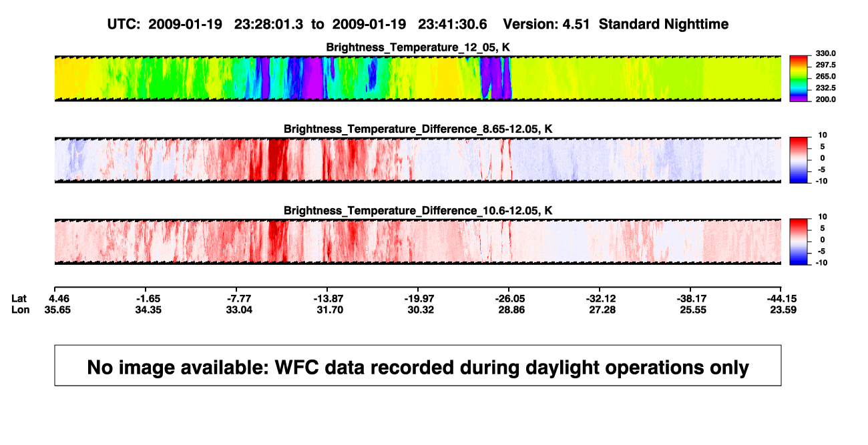The image size is (868, 445).
Task: Click the latitude value -26.05
Action: [509, 298]
